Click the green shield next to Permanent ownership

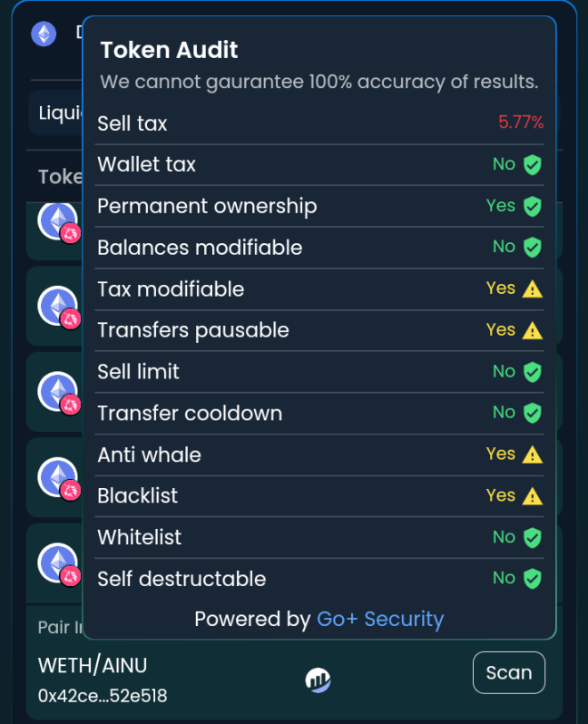coord(533,206)
